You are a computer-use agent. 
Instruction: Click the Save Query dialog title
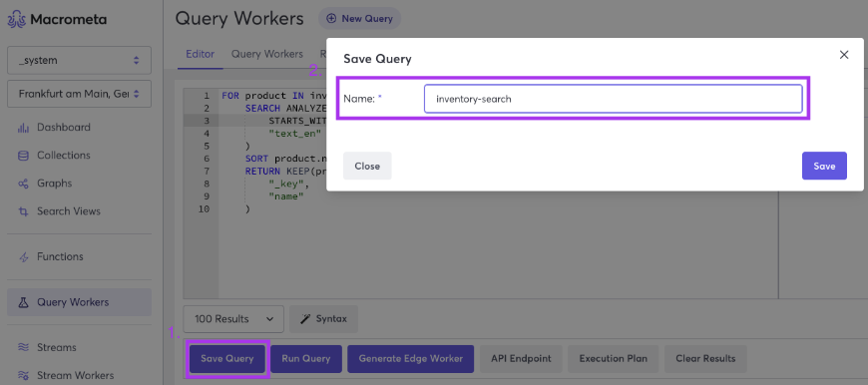point(377,59)
